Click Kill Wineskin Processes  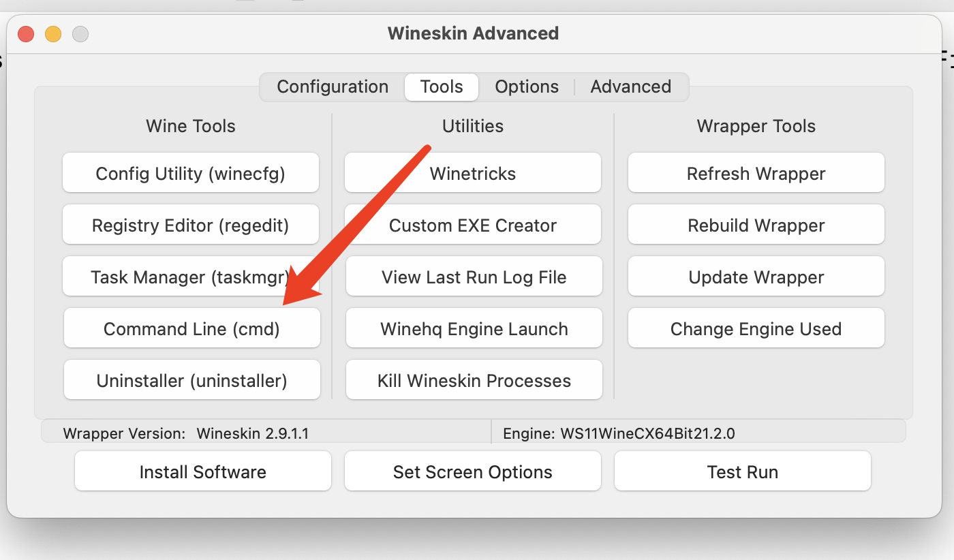coord(474,380)
